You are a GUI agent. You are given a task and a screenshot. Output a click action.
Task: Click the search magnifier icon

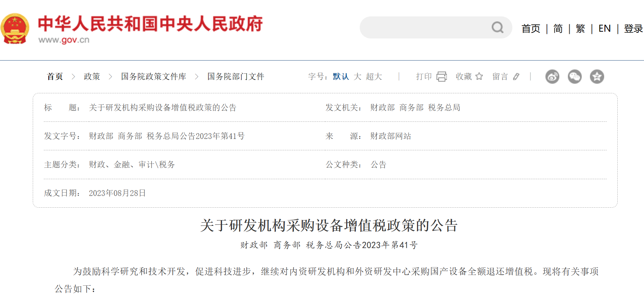(497, 27)
